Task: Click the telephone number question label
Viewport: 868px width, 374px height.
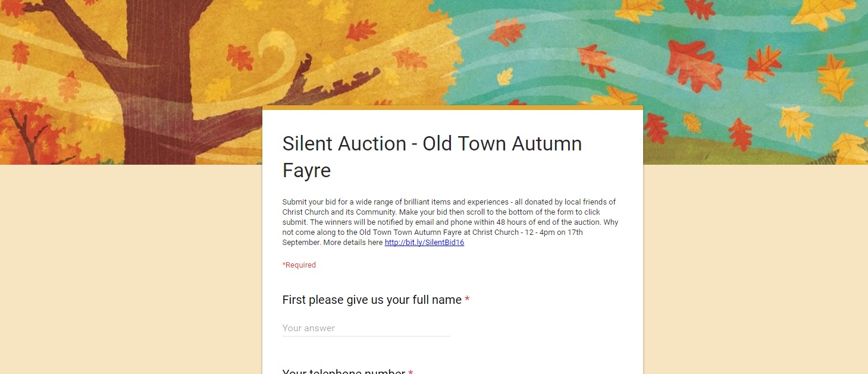Action: (x=343, y=371)
